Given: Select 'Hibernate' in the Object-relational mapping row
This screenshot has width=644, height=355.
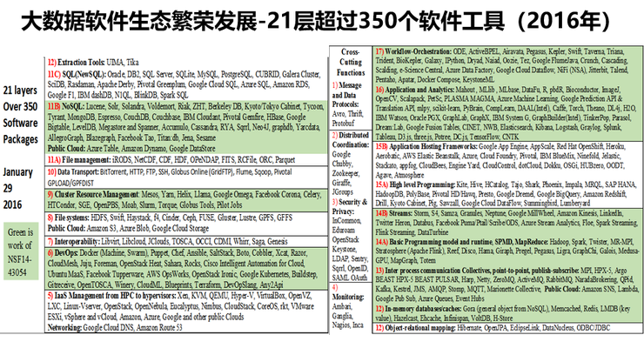Looking at the screenshot, I should [469, 327].
